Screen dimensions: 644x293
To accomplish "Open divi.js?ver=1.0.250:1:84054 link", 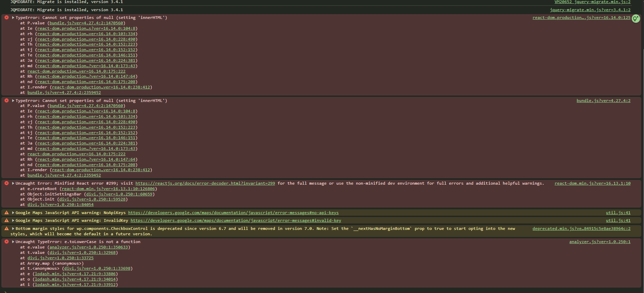I will coord(60,205).
